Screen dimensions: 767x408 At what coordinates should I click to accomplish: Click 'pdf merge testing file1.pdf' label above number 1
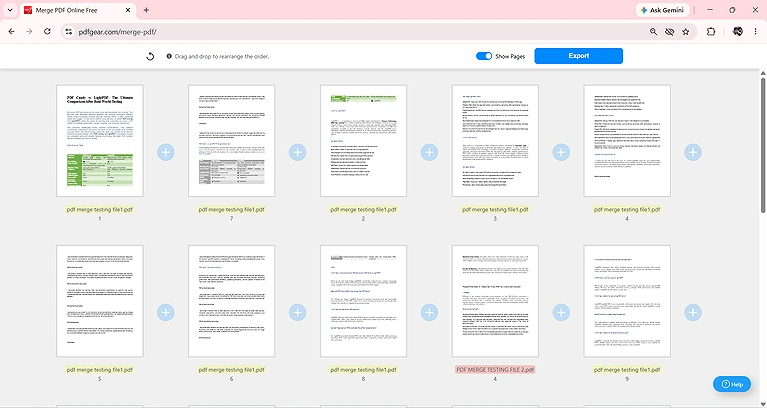(x=100, y=209)
